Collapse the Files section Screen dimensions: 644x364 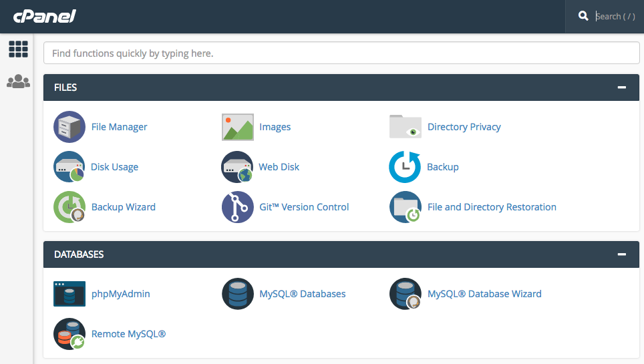622,87
